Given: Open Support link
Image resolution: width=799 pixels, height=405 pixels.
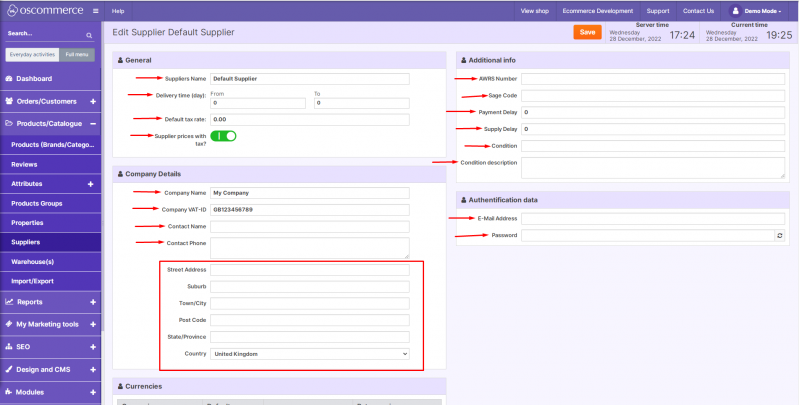Looking at the screenshot, I should (x=658, y=11).
